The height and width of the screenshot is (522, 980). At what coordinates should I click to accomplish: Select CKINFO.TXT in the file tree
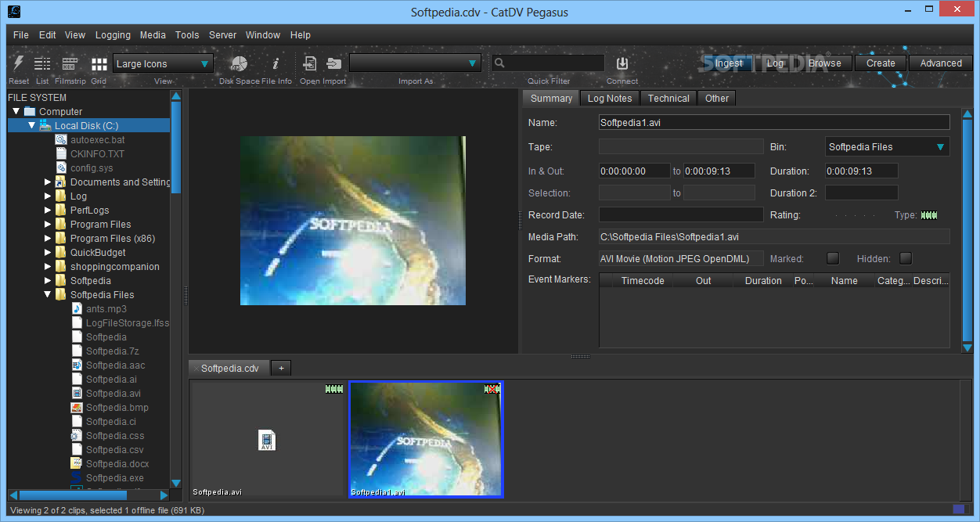coord(97,153)
